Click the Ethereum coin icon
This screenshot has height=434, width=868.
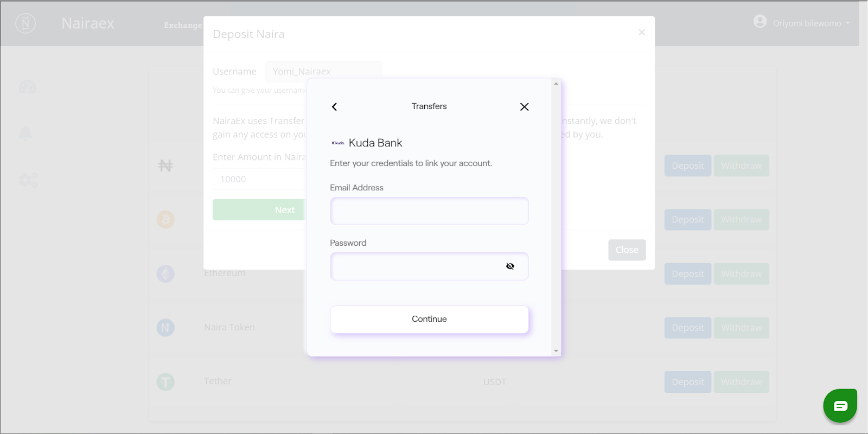(165, 273)
